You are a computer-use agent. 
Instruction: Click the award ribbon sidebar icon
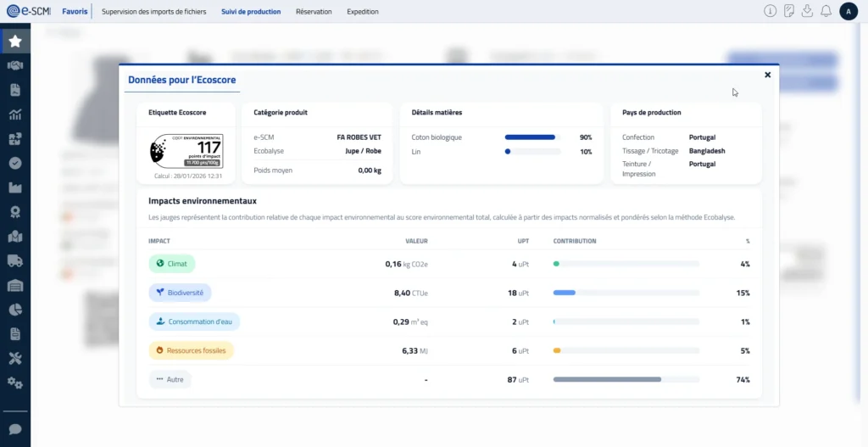pyautogui.click(x=15, y=211)
